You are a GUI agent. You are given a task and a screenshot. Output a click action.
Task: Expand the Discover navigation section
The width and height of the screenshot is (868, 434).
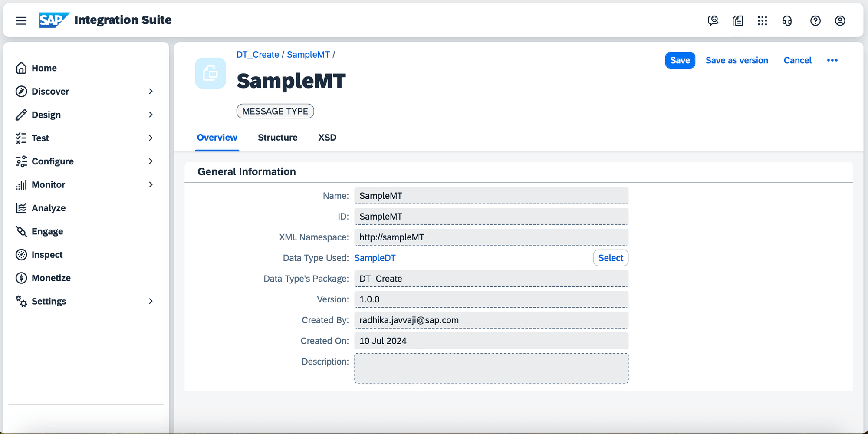[x=151, y=91]
